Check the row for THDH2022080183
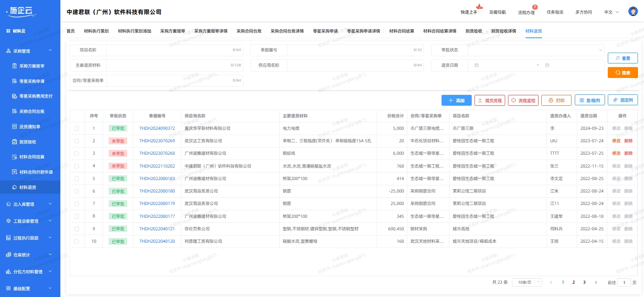 point(76,178)
